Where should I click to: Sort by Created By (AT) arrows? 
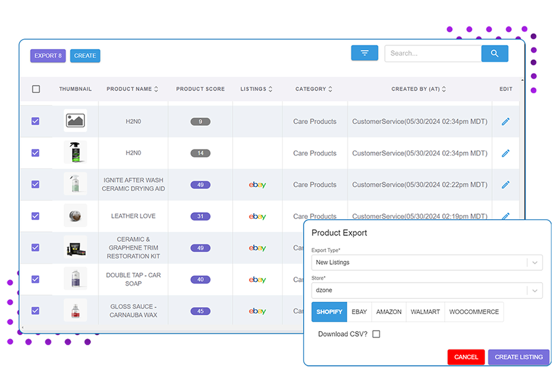click(x=444, y=89)
